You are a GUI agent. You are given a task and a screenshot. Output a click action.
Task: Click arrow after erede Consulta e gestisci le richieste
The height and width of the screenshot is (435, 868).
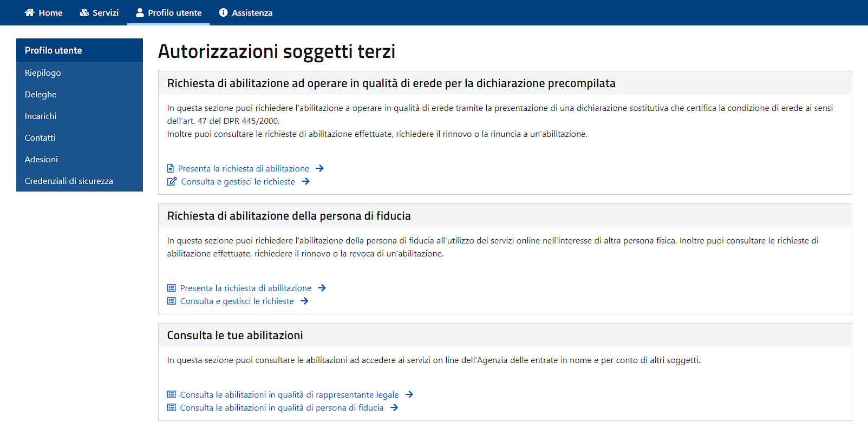(x=306, y=181)
